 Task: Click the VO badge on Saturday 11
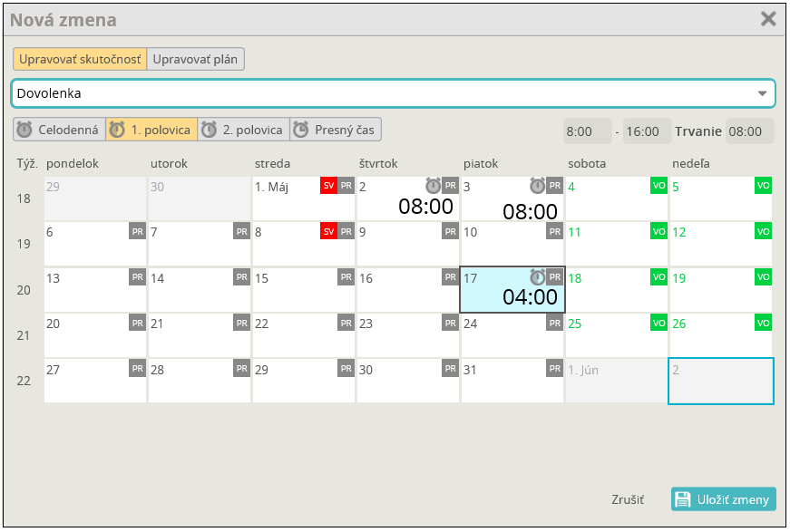659,231
